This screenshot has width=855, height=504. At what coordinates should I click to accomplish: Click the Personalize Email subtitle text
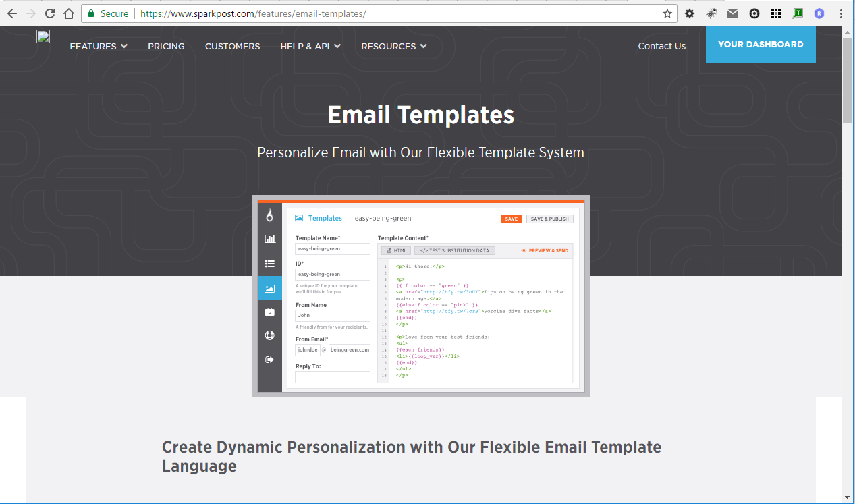click(420, 152)
